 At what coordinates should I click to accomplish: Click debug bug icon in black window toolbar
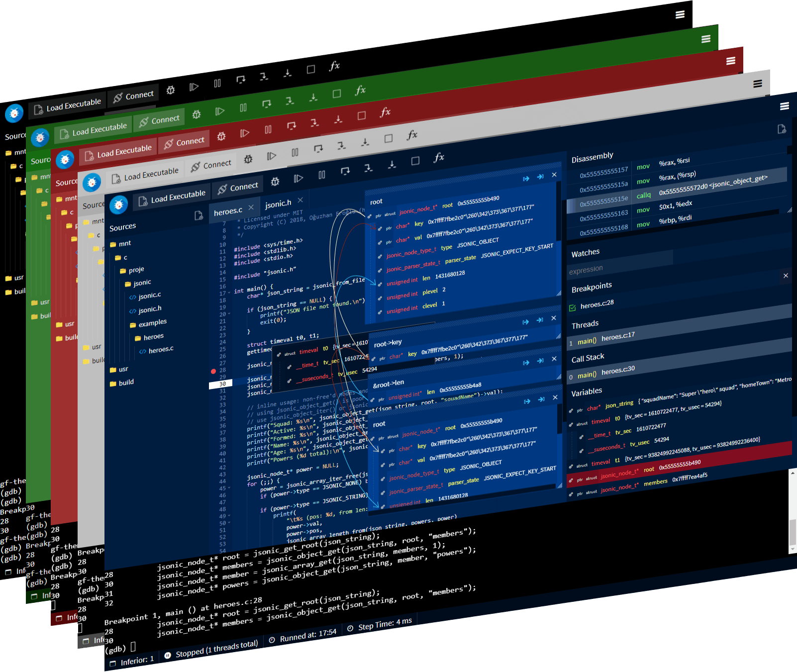(171, 90)
